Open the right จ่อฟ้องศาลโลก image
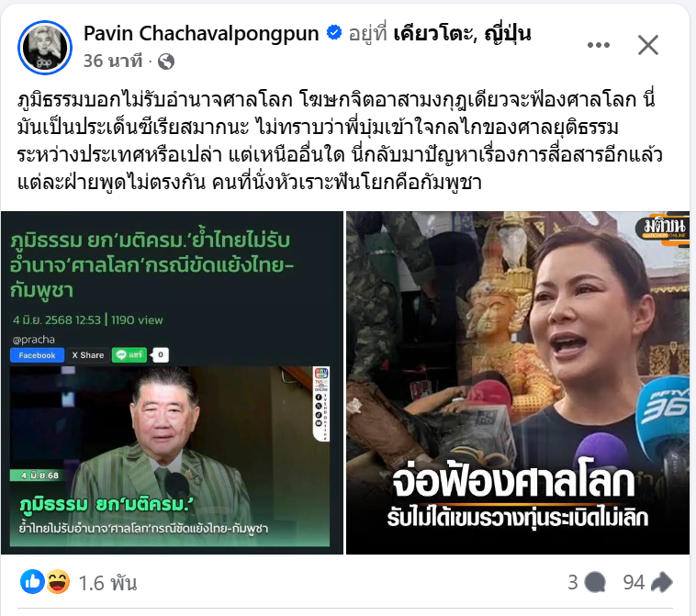696x616 pixels. pos(518,383)
